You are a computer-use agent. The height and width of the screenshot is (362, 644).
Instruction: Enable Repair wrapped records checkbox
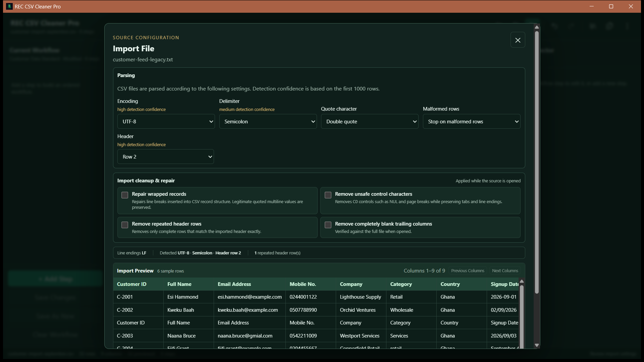125,195
